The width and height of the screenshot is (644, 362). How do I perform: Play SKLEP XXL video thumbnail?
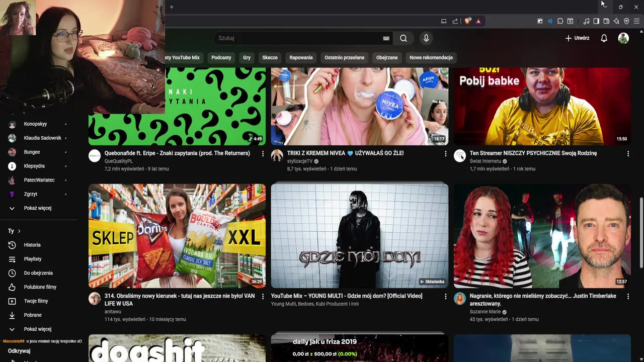tap(177, 236)
